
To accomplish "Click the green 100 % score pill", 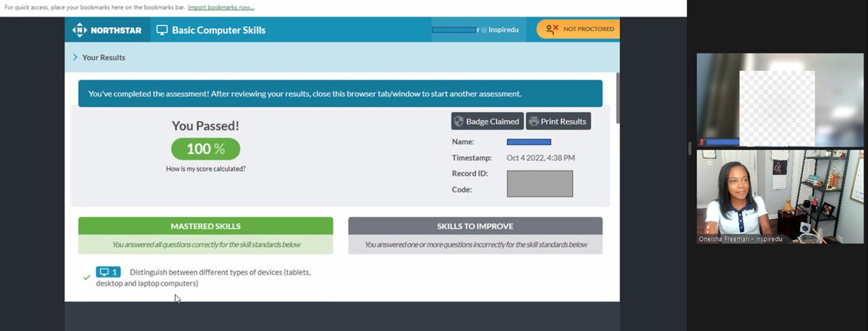I will point(205,149).
